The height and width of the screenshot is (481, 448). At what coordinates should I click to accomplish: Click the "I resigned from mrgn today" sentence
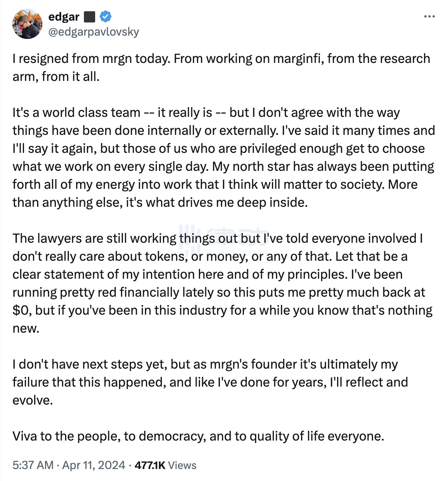click(x=91, y=59)
